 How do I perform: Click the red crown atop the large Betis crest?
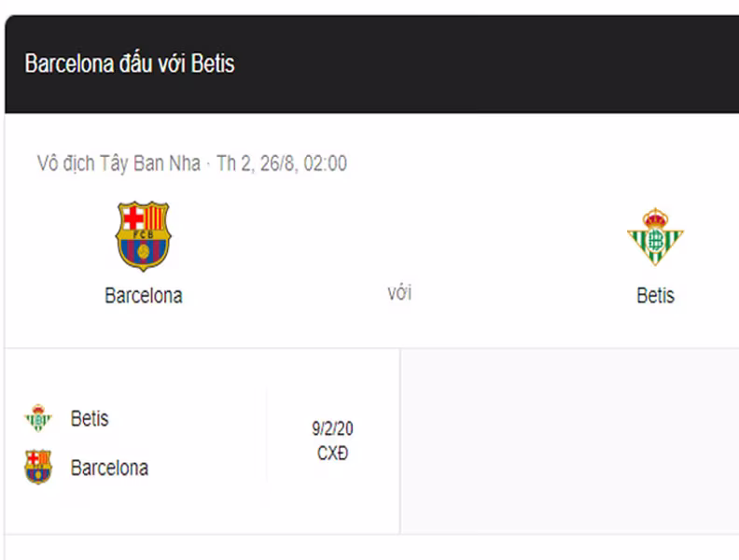click(655, 217)
